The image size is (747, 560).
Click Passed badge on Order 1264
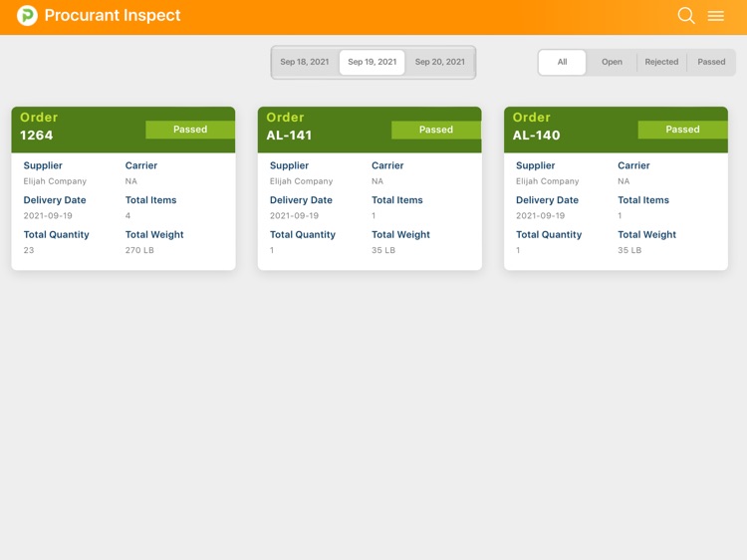click(x=190, y=130)
